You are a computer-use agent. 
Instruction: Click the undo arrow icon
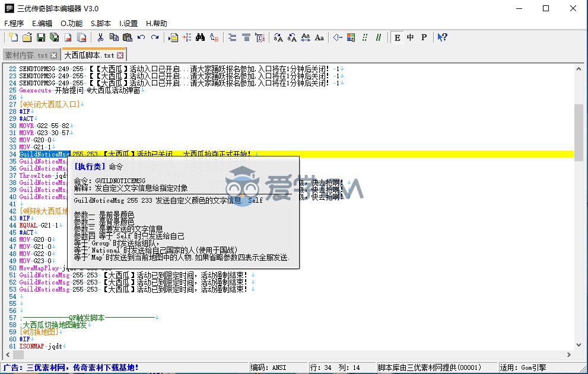point(141,37)
